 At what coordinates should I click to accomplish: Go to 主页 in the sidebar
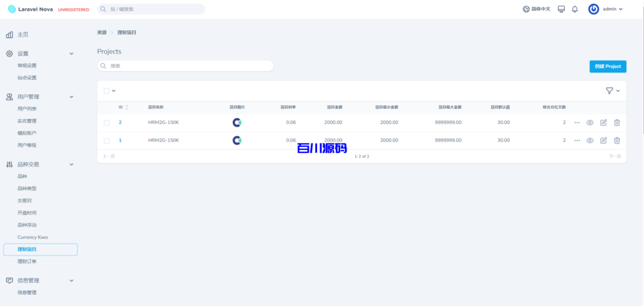[x=23, y=35]
